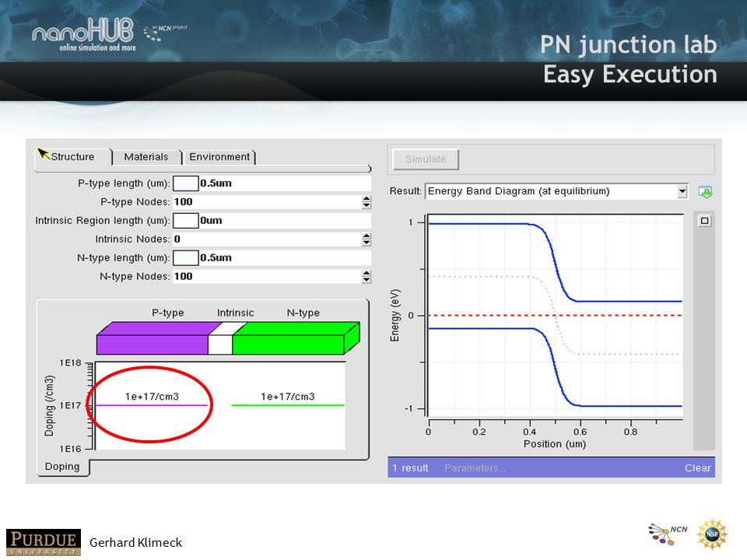
Task: Click the green N-type block in diagram
Action: pyautogui.click(x=288, y=344)
